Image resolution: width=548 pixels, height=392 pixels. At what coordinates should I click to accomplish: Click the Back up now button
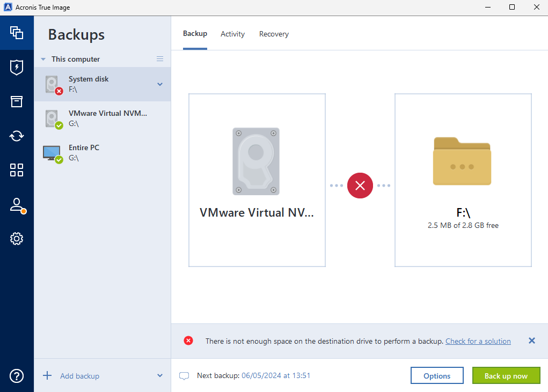coord(506,376)
